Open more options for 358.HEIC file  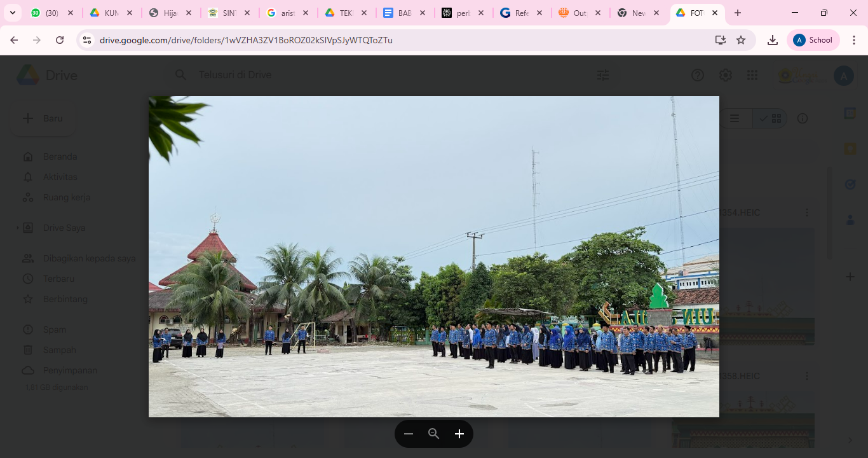807,376
